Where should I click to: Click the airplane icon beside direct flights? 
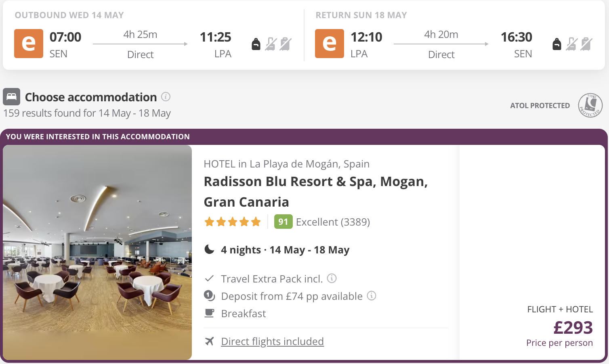209,341
